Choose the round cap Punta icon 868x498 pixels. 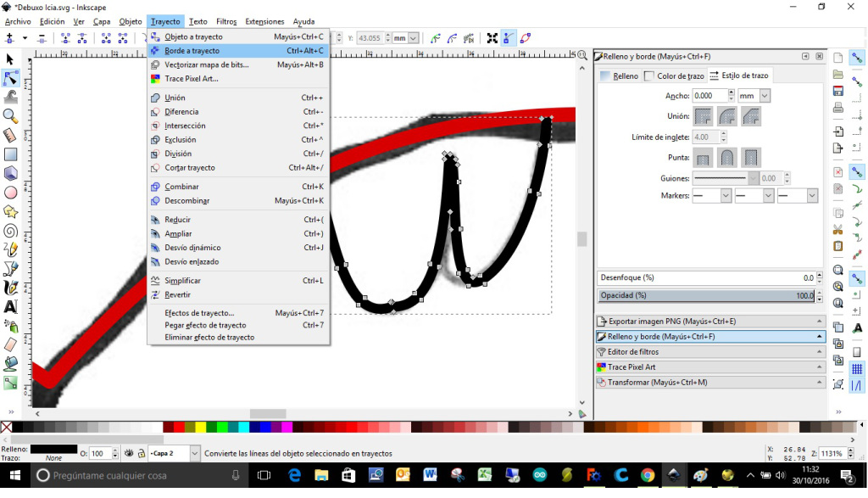[727, 158]
